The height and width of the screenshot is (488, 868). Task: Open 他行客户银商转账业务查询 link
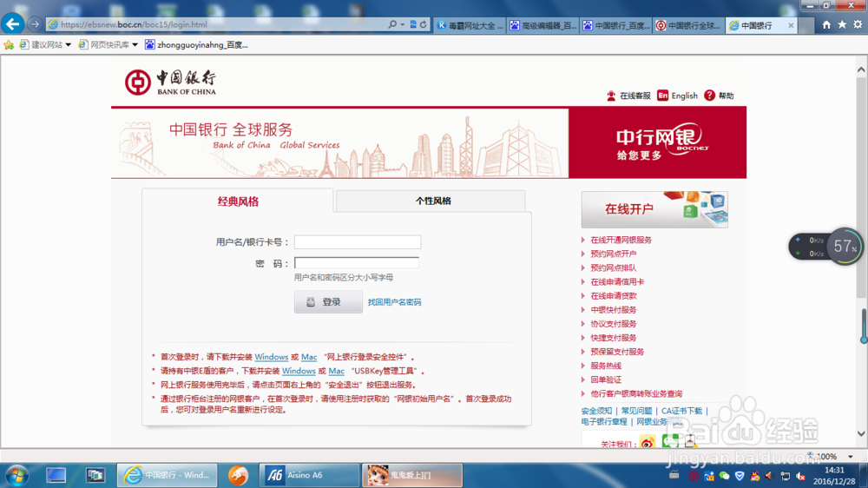pos(636,393)
